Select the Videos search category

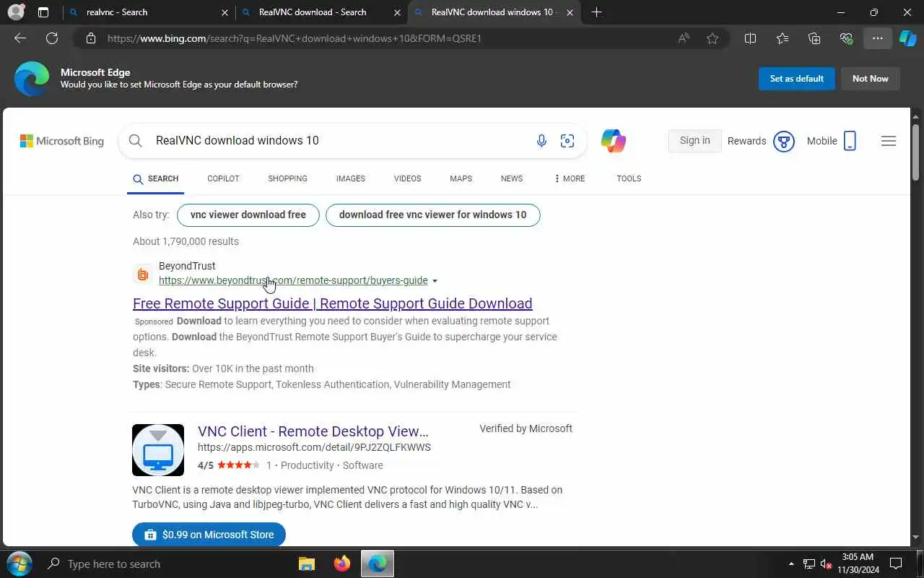[407, 178]
